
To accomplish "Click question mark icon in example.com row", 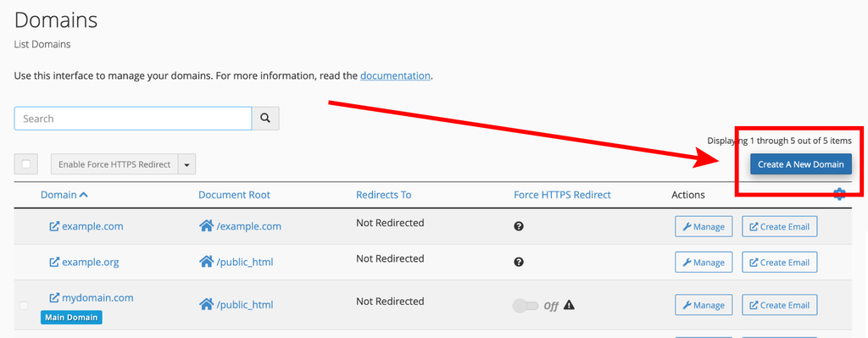I will tap(519, 226).
